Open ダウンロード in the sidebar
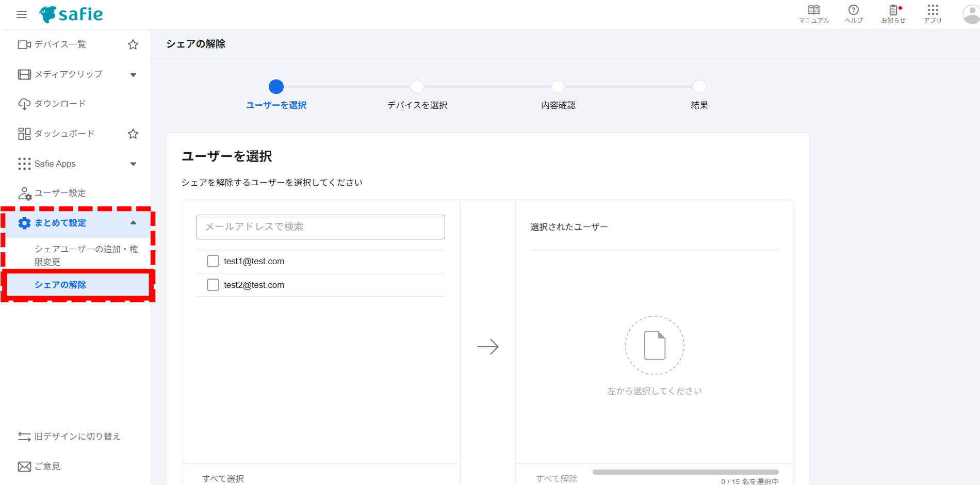 [x=60, y=104]
